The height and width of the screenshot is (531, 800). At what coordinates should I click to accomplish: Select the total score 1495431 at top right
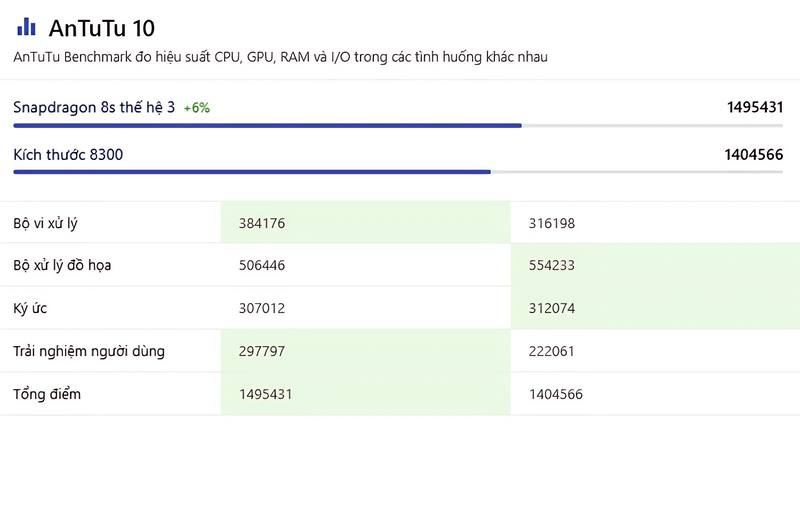[x=755, y=107]
